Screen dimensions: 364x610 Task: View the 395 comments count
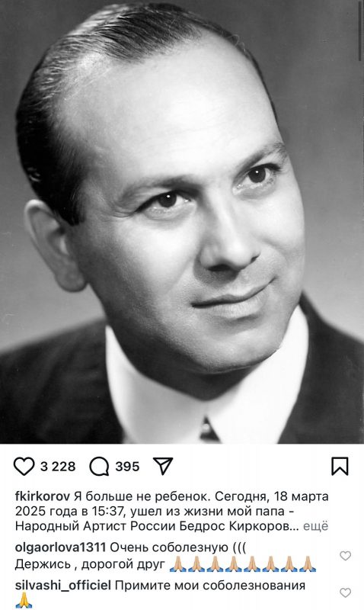click(127, 466)
